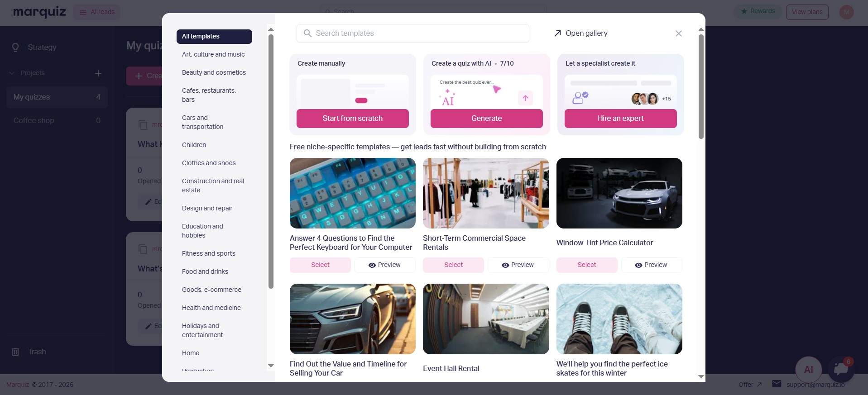This screenshot has height=395, width=868.
Task: Open the Trash bin
Action: [29, 352]
